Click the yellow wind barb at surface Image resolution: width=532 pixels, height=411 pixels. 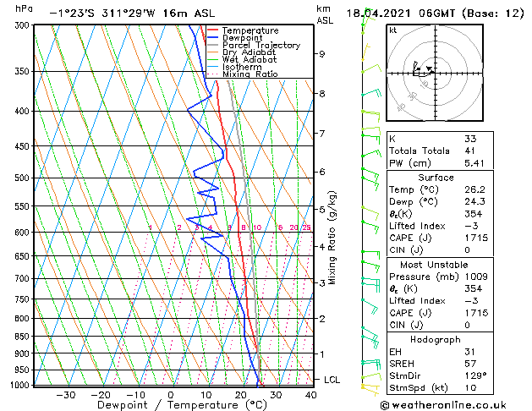[x=370, y=390]
